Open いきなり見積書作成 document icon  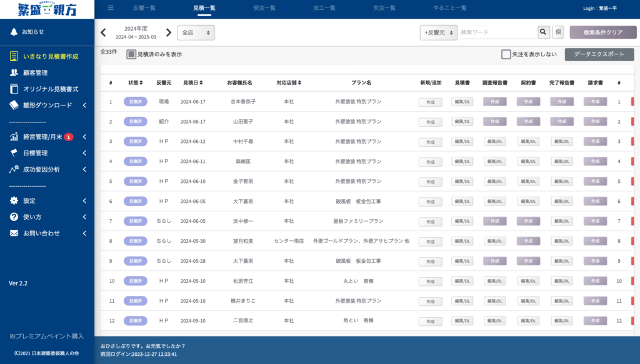click(14, 56)
